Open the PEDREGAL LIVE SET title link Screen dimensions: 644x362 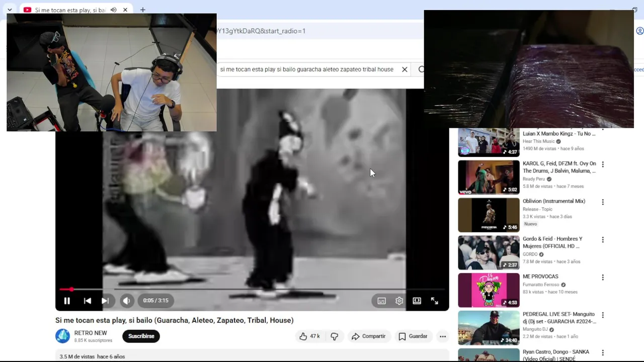559,318
